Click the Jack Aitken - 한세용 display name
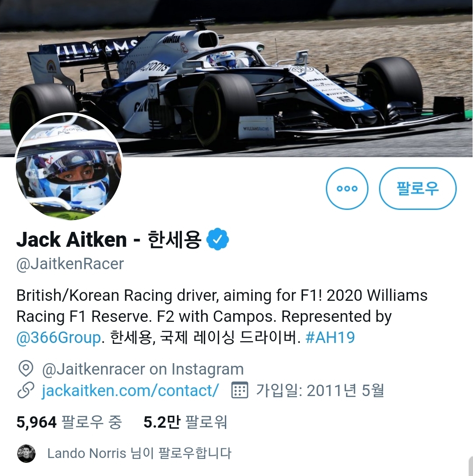 pos(108,240)
